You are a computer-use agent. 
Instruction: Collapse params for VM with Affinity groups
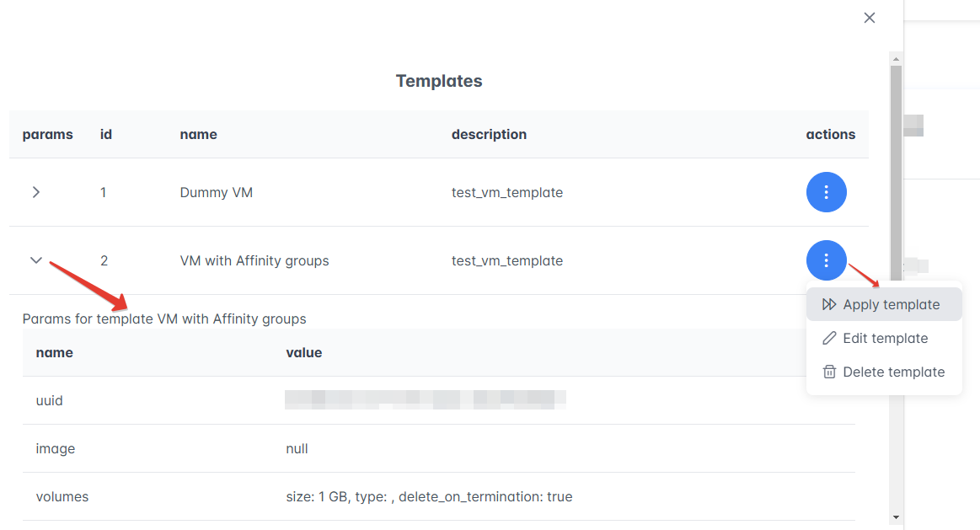coord(35,260)
